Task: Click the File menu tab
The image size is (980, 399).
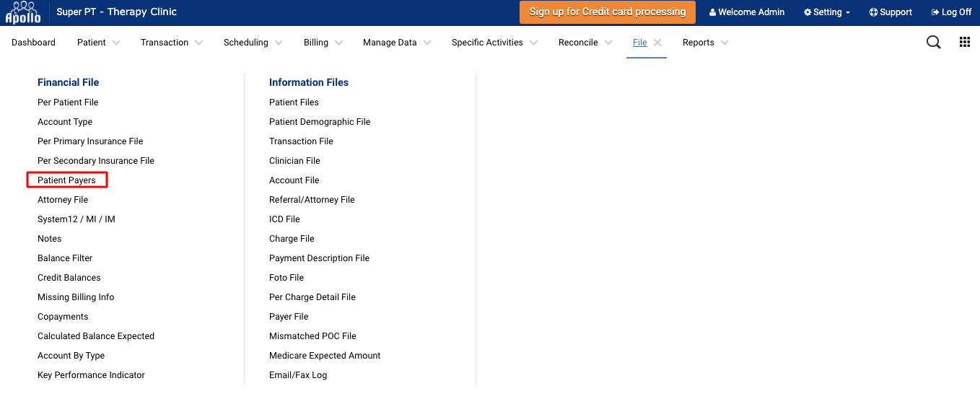Action: (639, 43)
